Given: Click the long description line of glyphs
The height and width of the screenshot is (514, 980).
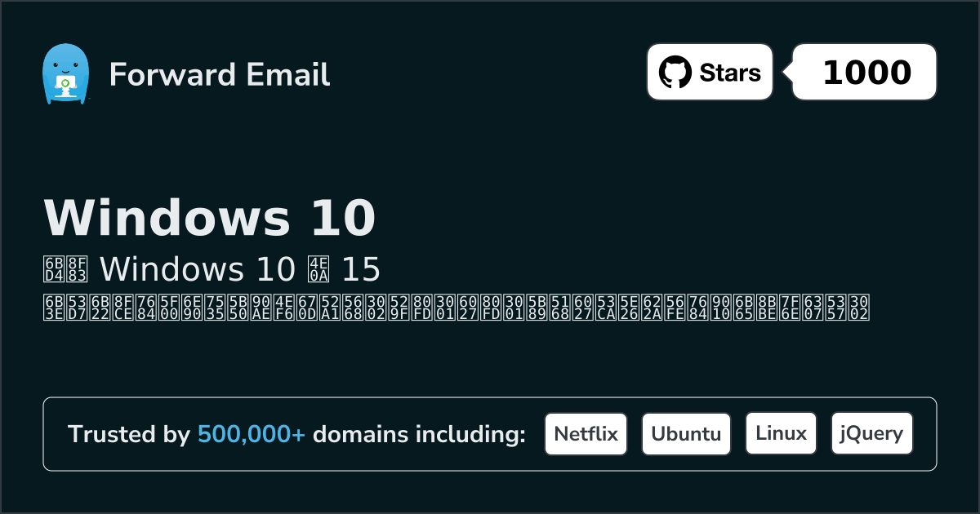Looking at the screenshot, I should point(456,307).
